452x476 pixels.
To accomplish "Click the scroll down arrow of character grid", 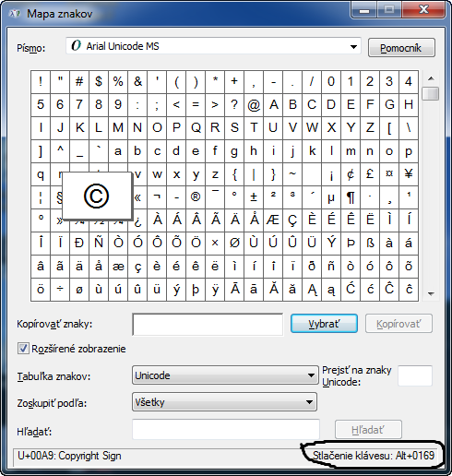I will point(431,294).
